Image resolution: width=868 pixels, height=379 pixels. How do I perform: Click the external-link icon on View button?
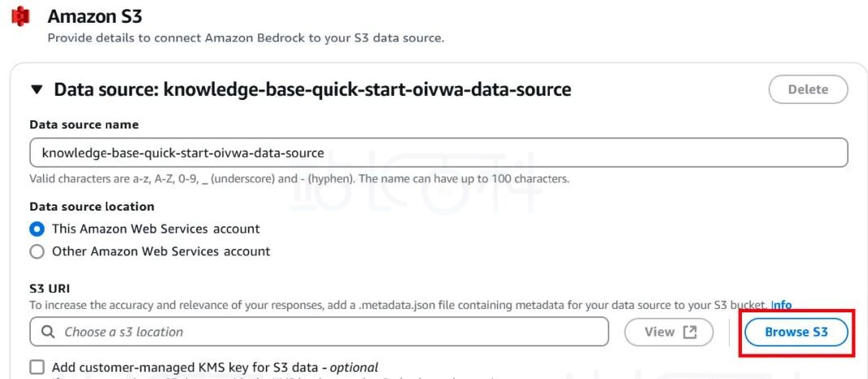[690, 332]
